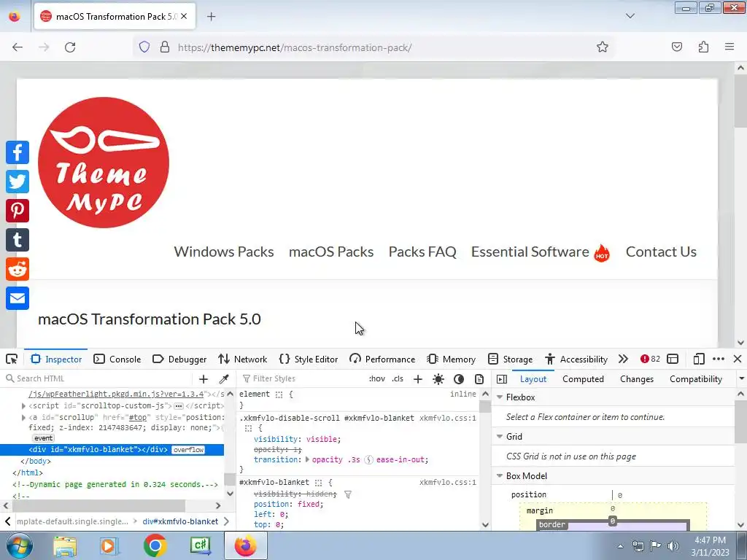Add new style rule plus icon
This screenshot has height=560, width=747.
tap(418, 379)
